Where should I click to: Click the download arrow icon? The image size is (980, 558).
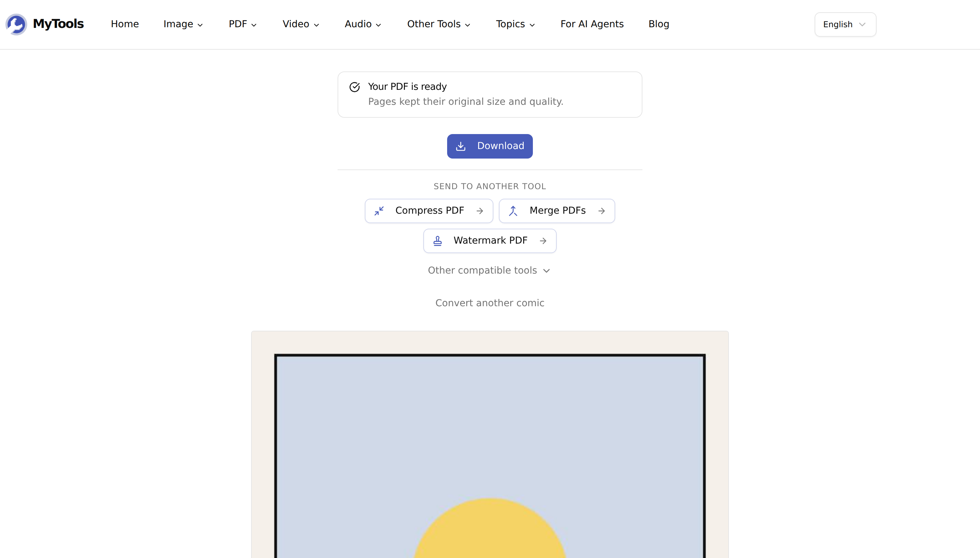461,146
